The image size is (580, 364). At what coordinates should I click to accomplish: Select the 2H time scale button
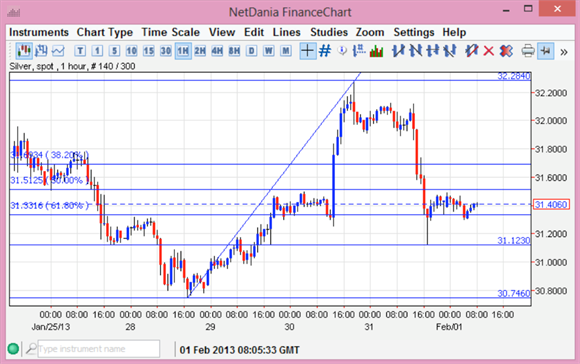200,51
